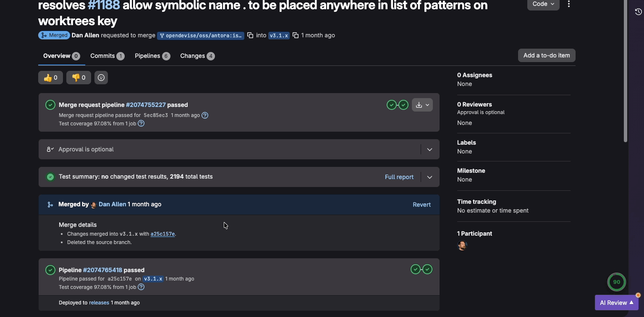The width and height of the screenshot is (644, 317).
Task: Open the Code dropdown
Action: point(543,3)
